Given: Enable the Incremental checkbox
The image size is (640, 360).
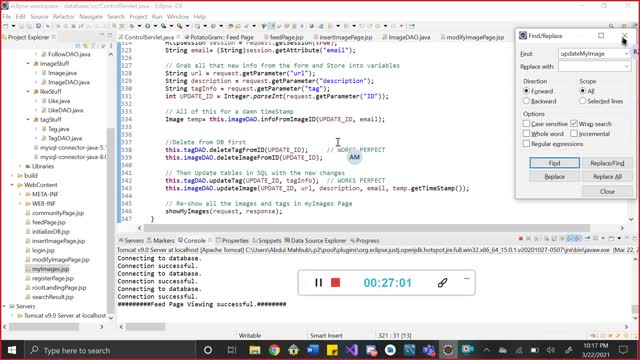Looking at the screenshot, I should click(574, 133).
